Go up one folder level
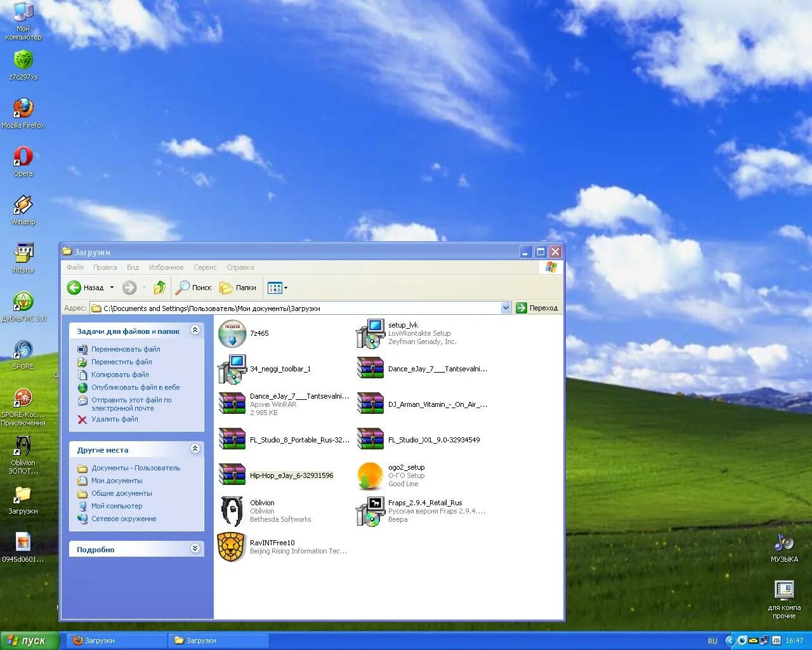 (x=159, y=288)
